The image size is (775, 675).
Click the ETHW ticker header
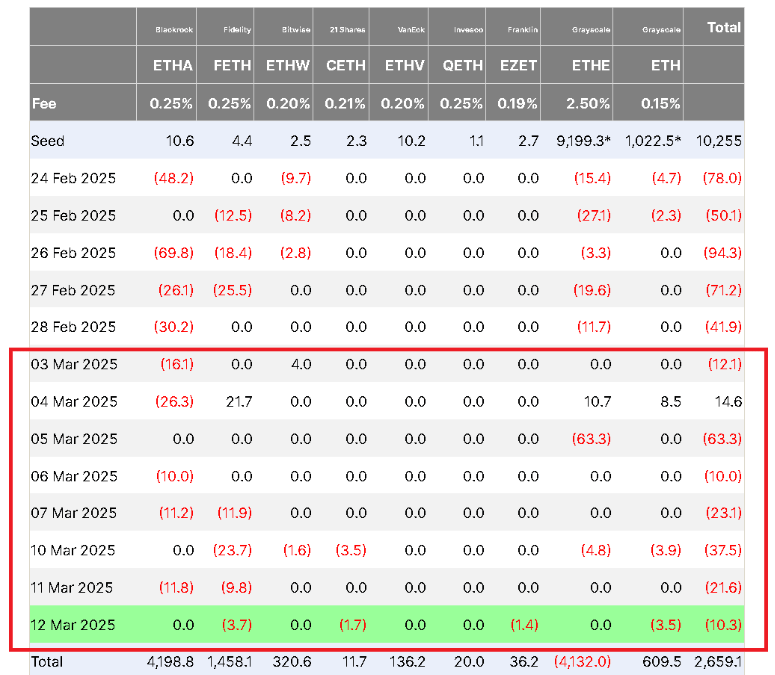coord(288,65)
